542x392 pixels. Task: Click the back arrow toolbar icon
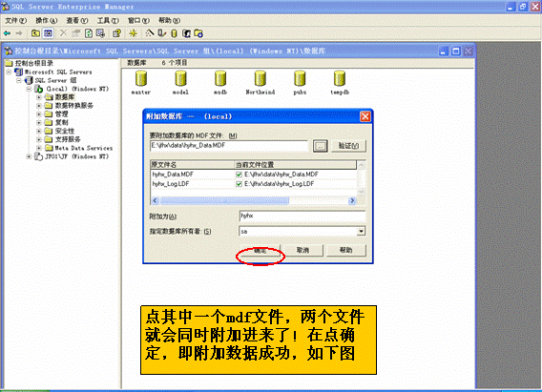coord(8,33)
